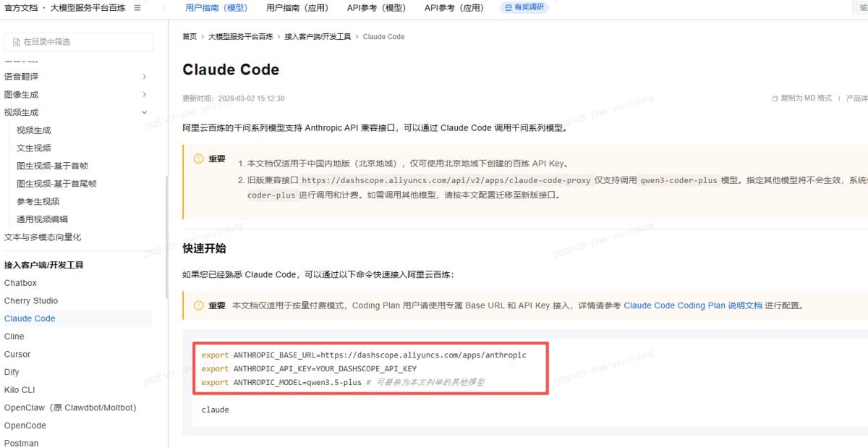Click the warning icon in Coding Plan notice
The height and width of the screenshot is (448, 868).
[198, 305]
